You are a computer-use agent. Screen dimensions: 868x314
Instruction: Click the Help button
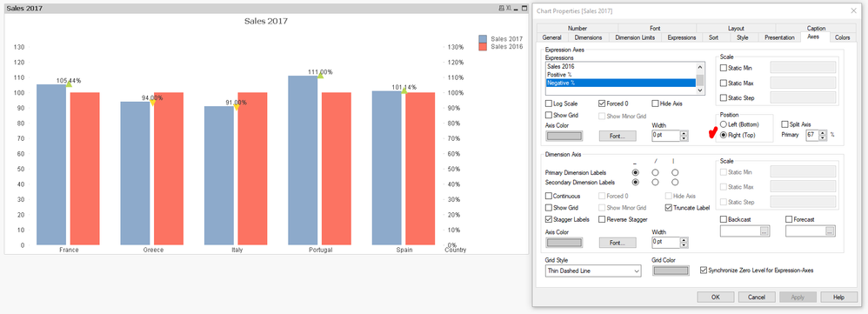click(838, 297)
